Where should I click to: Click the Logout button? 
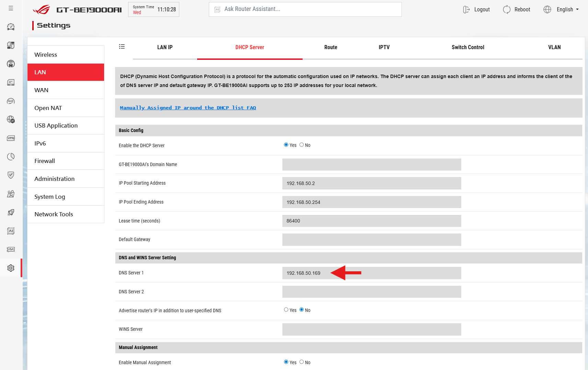[x=476, y=10]
